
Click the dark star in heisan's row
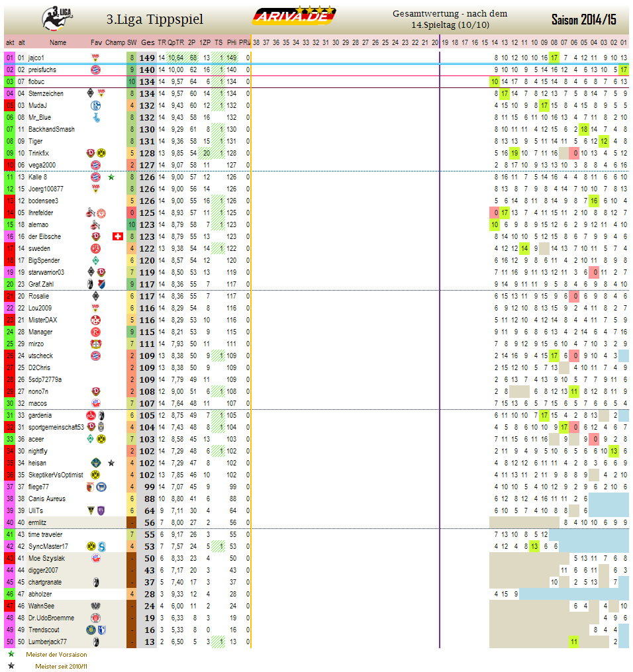[111, 463]
